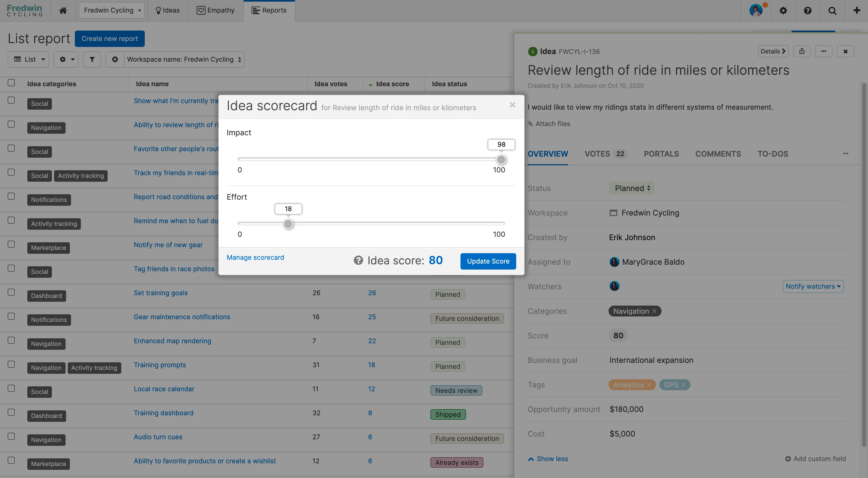The width and height of the screenshot is (868, 478).
Task: Open the Manage scorecard link
Action: click(x=255, y=257)
